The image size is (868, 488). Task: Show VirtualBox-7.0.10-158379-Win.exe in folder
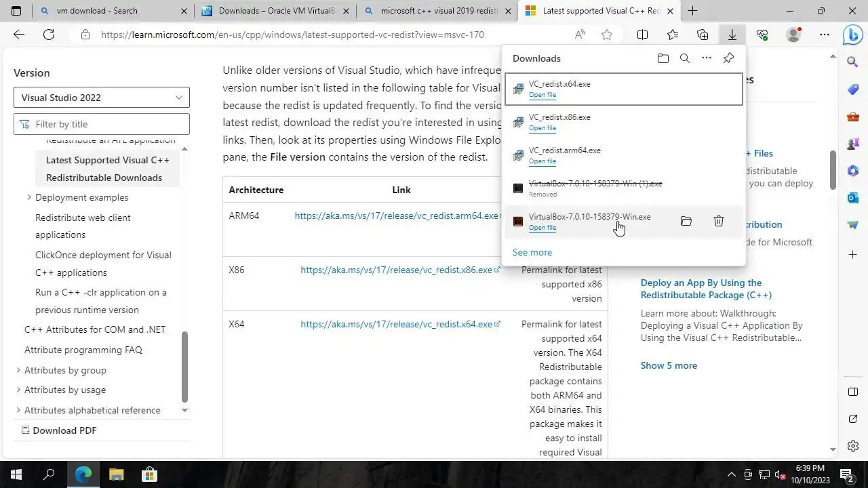pyautogui.click(x=686, y=222)
